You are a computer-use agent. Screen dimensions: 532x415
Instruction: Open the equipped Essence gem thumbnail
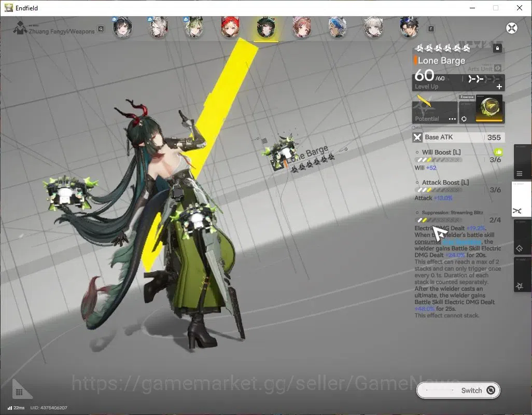tap(489, 108)
